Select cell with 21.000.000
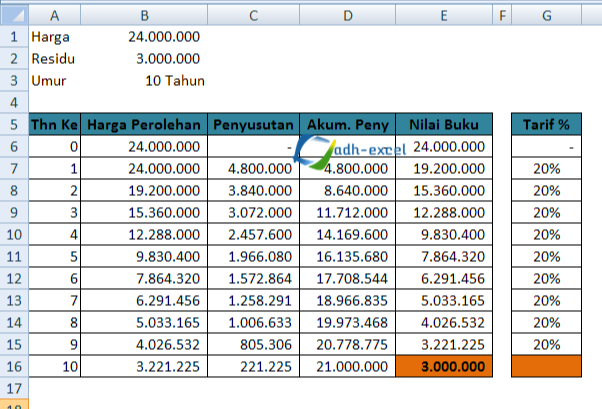This screenshot has height=409, width=602. coord(347,366)
